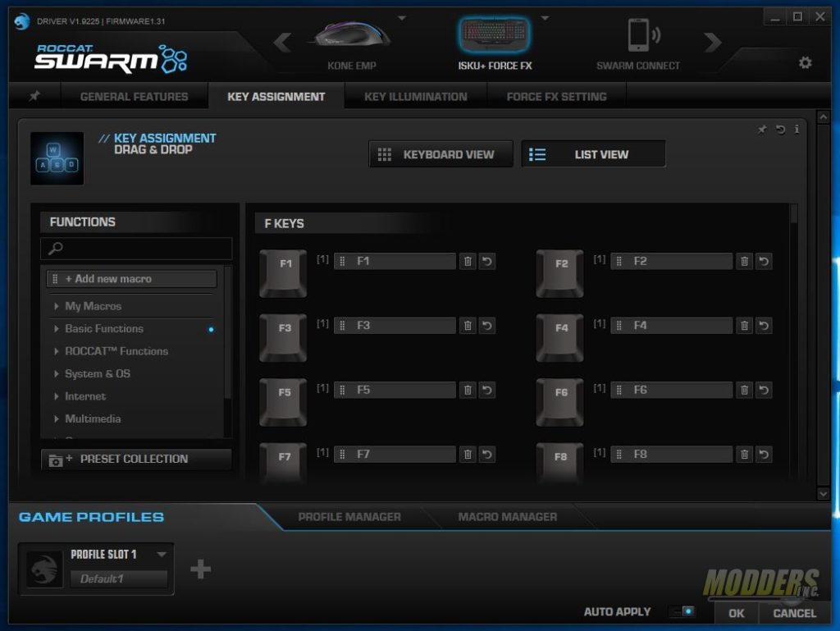Add a new game profile with plus
840x631 pixels.
200,569
